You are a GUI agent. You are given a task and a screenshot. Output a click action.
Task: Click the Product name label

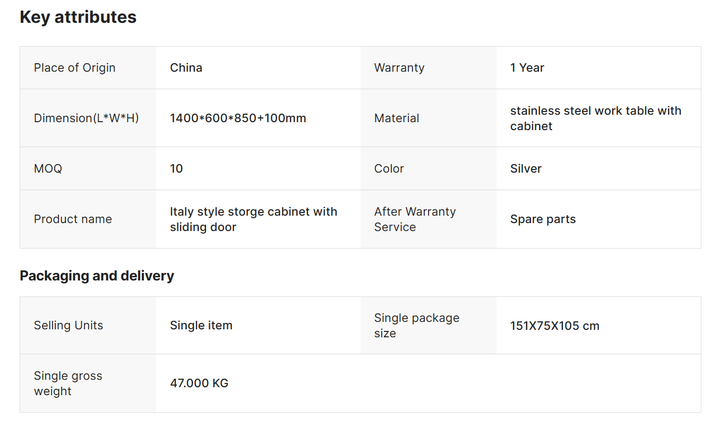[73, 219]
